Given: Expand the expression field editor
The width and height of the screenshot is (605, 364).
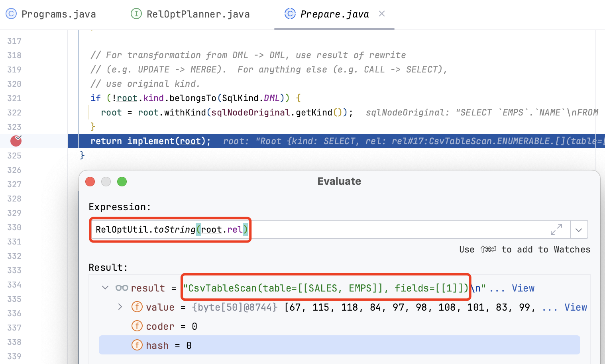Looking at the screenshot, I should click(x=556, y=230).
